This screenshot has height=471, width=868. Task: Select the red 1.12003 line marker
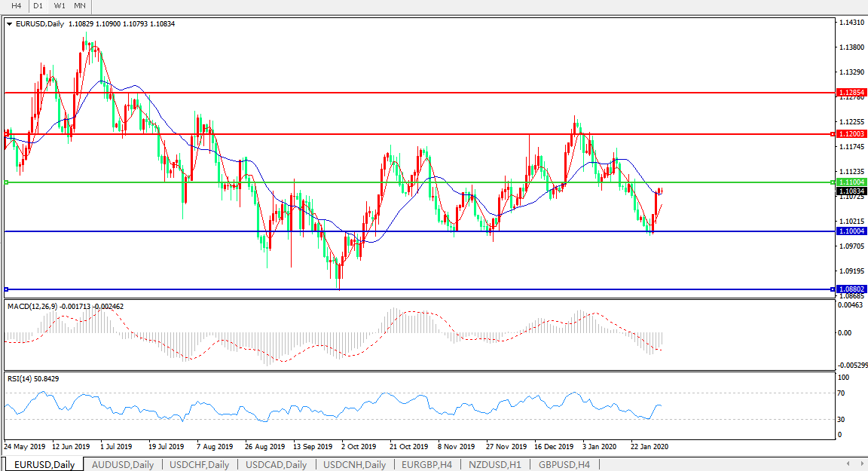point(852,134)
